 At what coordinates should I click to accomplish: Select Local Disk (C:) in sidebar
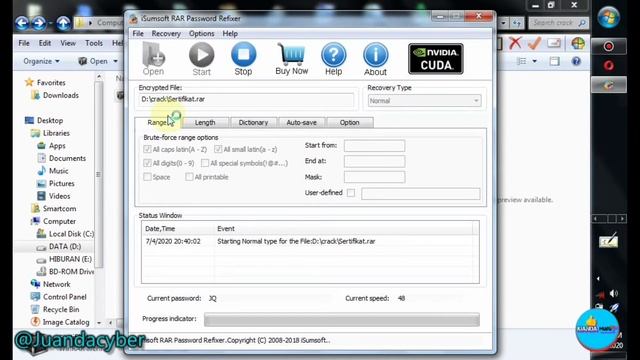[71, 233]
